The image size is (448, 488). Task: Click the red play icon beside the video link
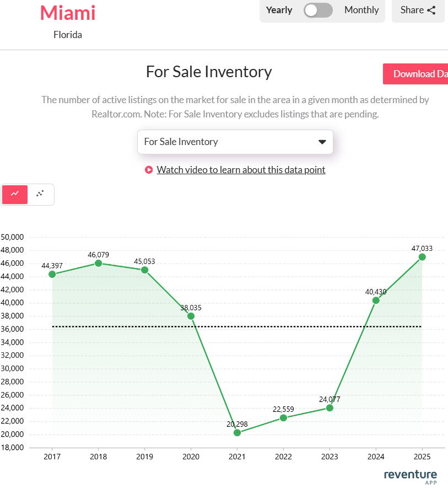(x=149, y=170)
